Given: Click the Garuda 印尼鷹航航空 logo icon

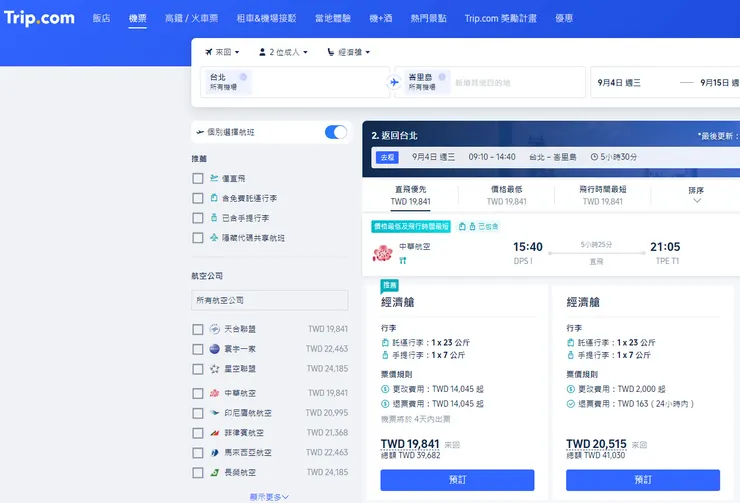Looking at the screenshot, I should pos(214,413).
